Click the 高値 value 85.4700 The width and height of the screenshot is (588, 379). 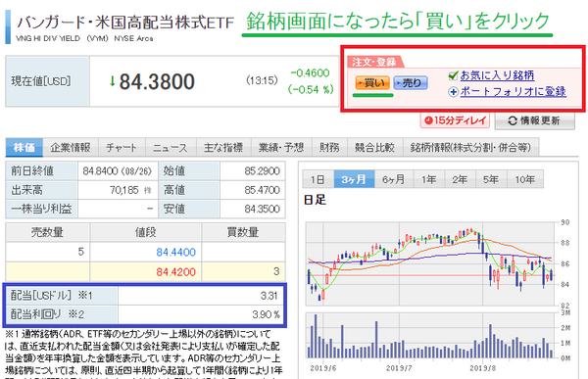262,190
